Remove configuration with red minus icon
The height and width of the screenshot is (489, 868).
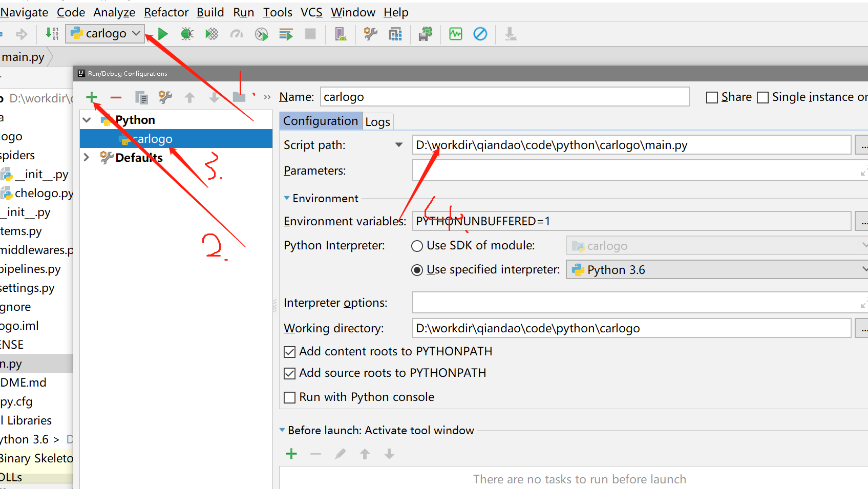116,97
